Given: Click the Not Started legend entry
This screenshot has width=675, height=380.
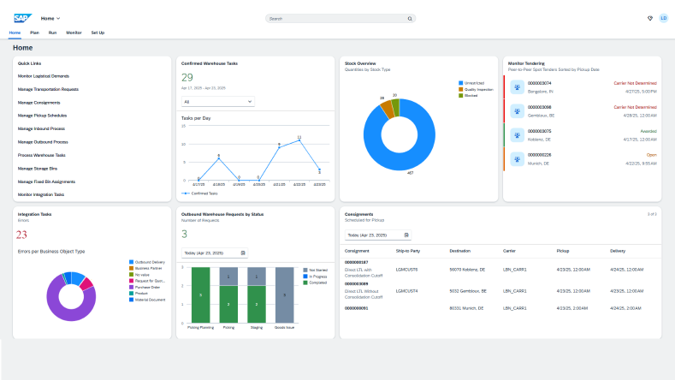Looking at the screenshot, I should (x=316, y=270).
